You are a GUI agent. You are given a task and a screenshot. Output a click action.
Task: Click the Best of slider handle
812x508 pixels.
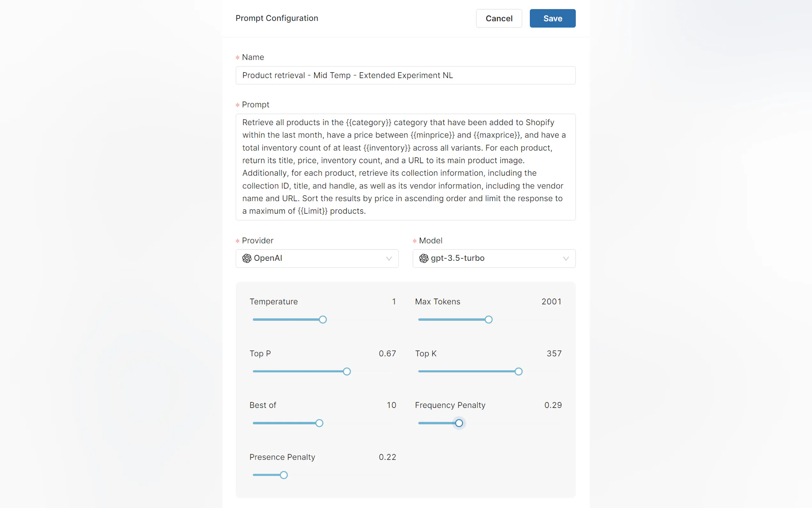pos(319,423)
